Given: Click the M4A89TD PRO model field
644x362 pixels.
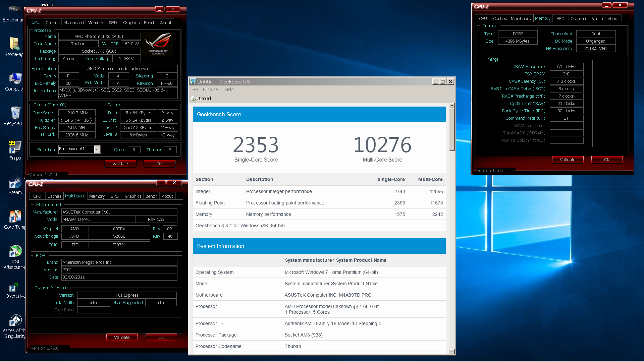Looking at the screenshot, I should [x=99, y=220].
